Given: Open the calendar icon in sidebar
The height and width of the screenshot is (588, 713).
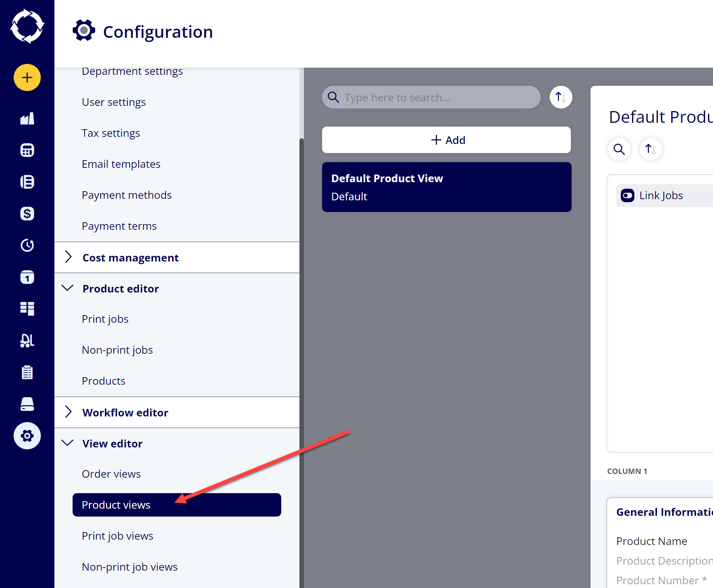Looking at the screenshot, I should click(x=27, y=277).
